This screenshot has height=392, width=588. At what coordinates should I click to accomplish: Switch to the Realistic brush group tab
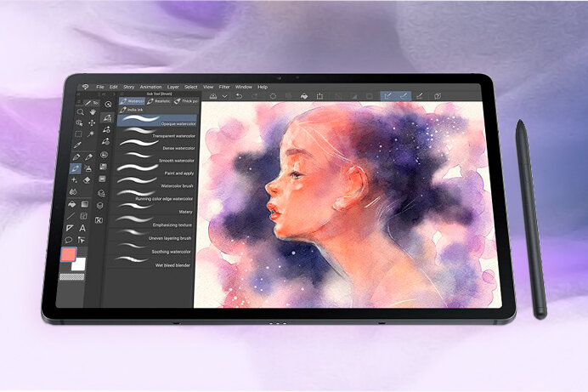click(x=159, y=101)
